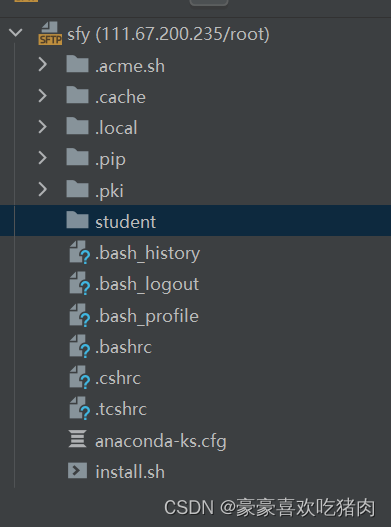Image resolution: width=391 pixels, height=527 pixels.
Task: Select the student folder row
Action: coord(195,220)
